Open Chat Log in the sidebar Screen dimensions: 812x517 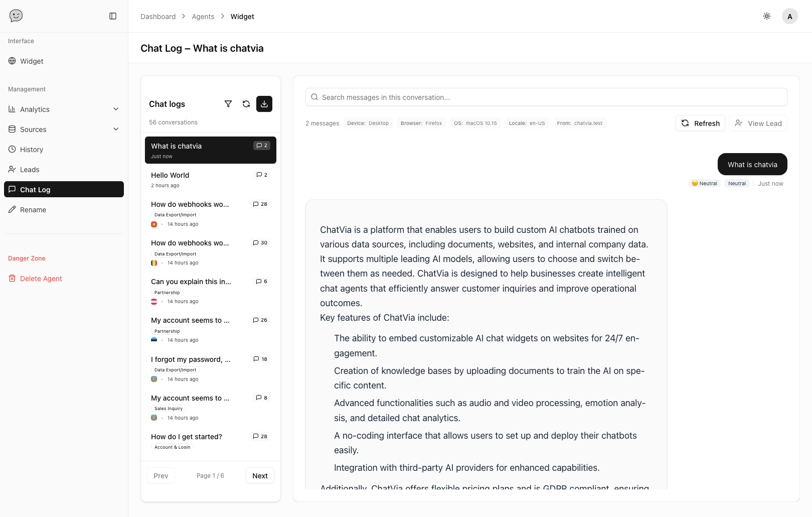(x=35, y=189)
